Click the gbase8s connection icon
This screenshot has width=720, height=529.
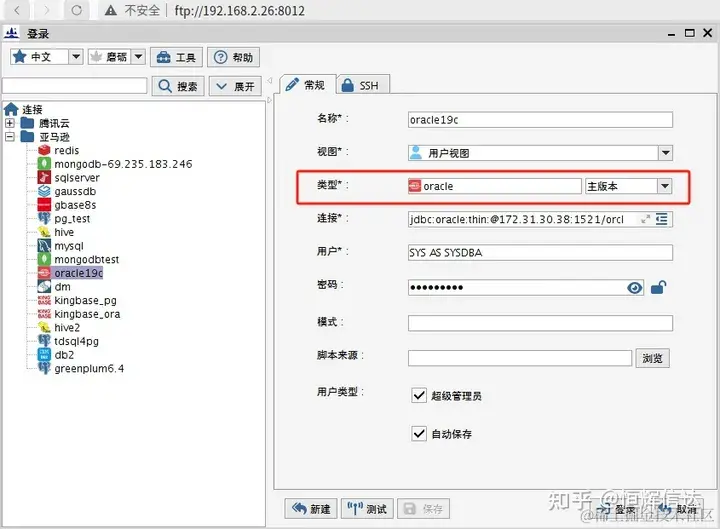[x=44, y=205]
